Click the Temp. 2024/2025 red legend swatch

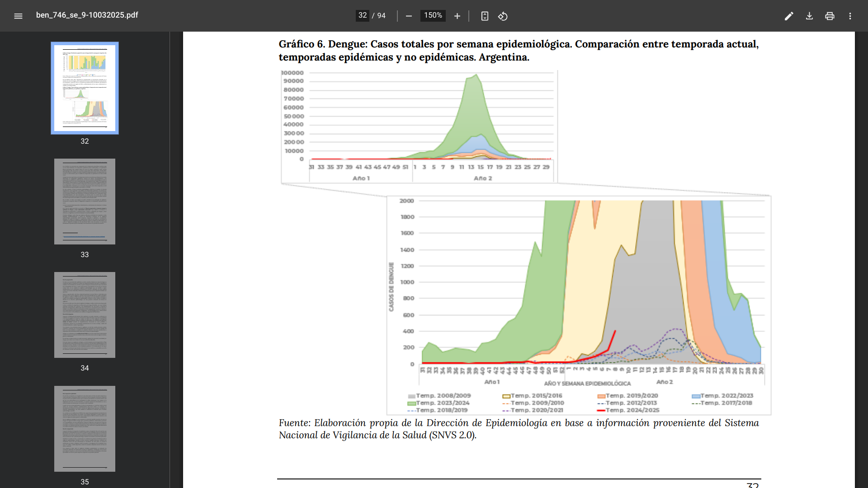coord(601,410)
